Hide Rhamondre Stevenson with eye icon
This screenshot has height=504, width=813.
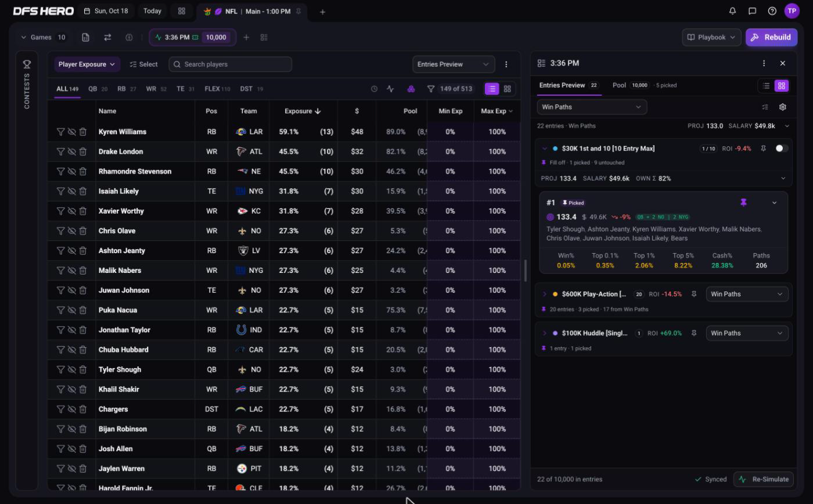click(x=72, y=171)
